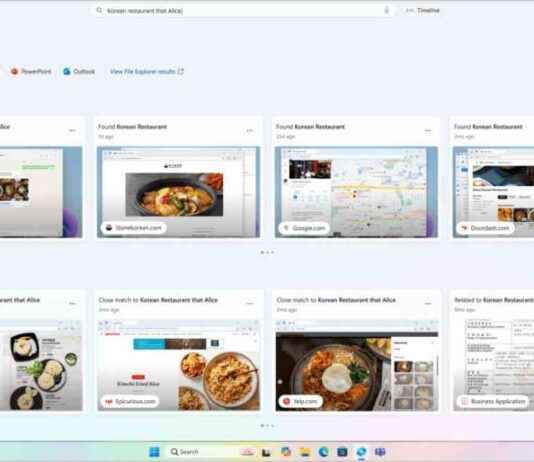Click the microphone icon in the search box
534x462 pixels.
(x=387, y=10)
